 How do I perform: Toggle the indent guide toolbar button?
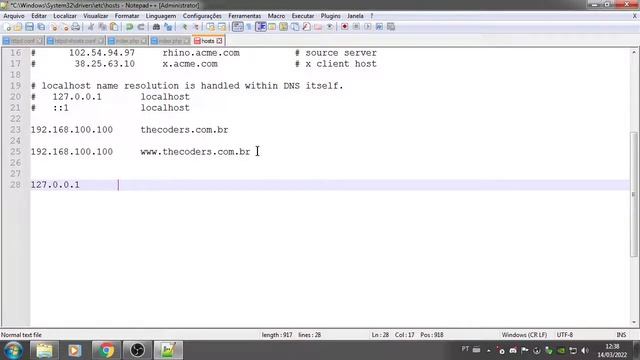(260, 27)
